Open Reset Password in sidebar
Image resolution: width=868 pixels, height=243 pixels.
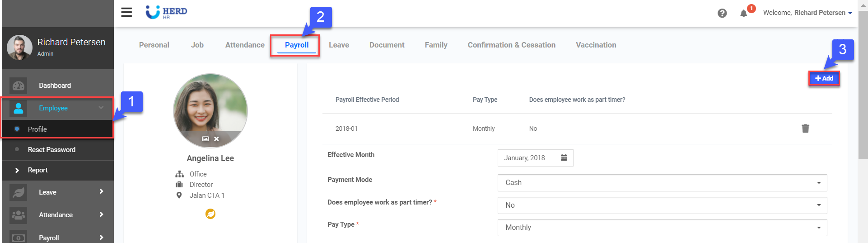point(51,150)
